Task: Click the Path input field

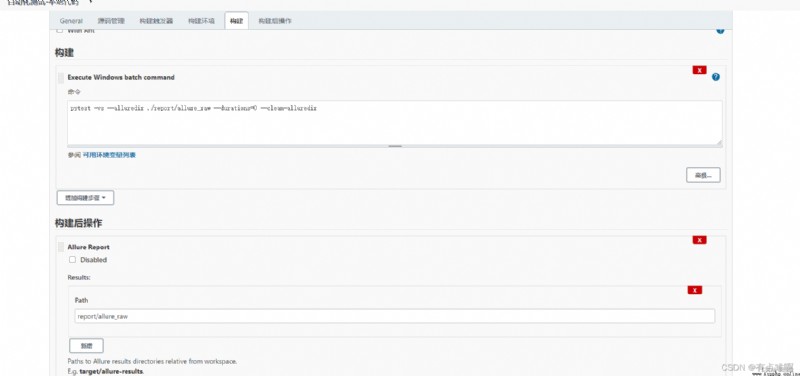Action: click(x=394, y=316)
